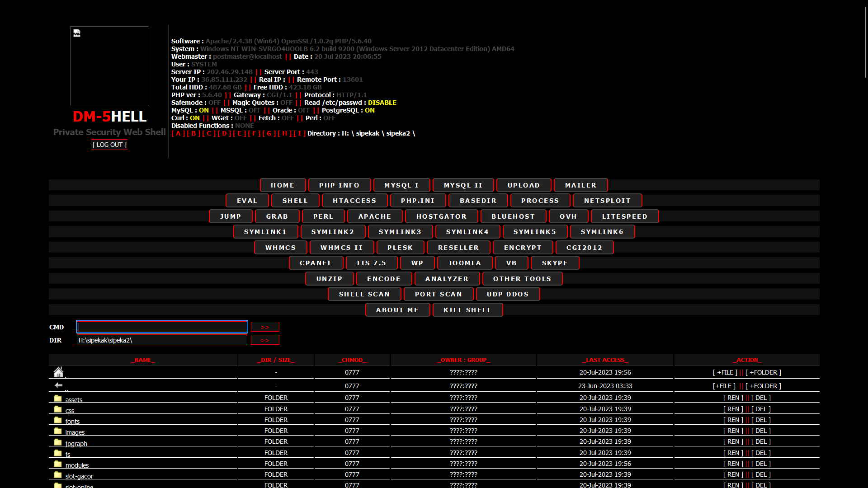Open PHP INFO page

pyautogui.click(x=340, y=185)
